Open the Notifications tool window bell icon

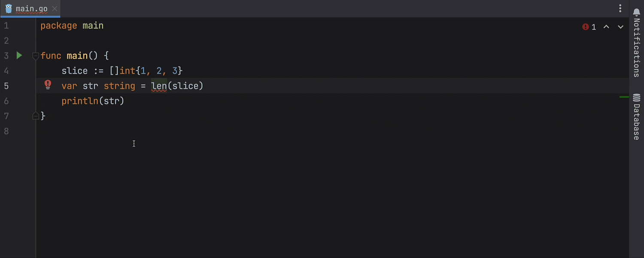636,12
